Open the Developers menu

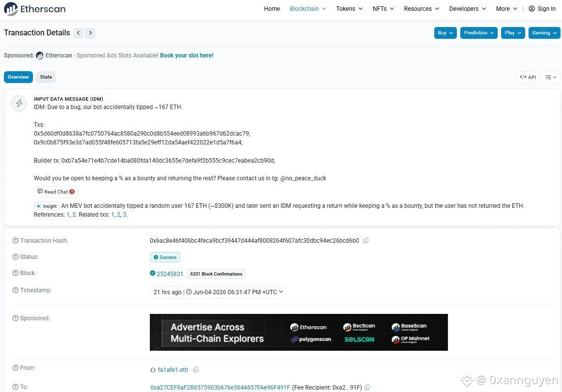pyautogui.click(x=467, y=9)
